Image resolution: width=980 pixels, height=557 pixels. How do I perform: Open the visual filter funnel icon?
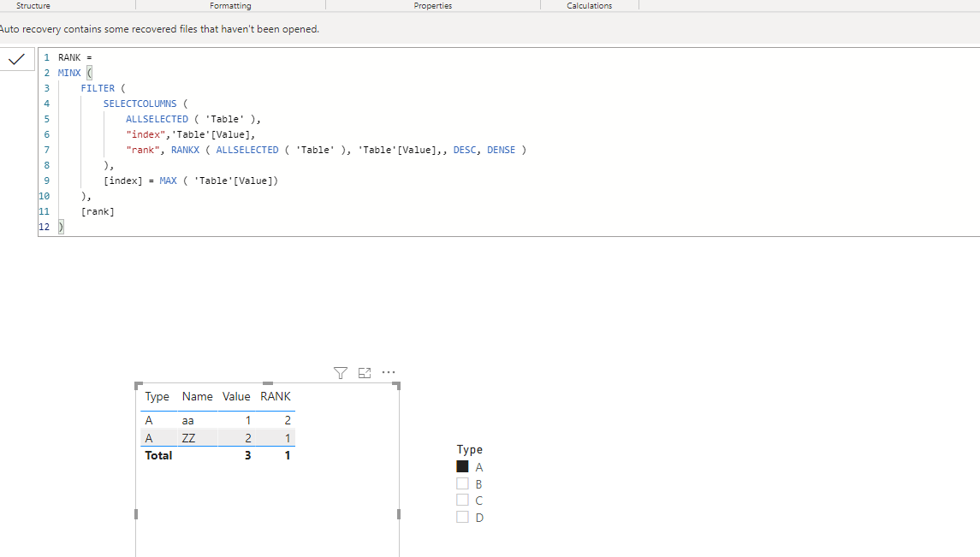(x=341, y=373)
